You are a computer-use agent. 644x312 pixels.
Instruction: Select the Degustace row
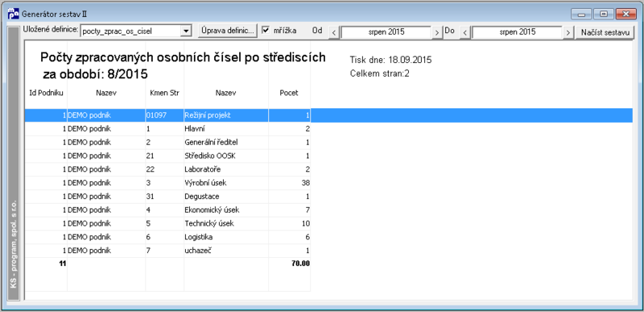(167, 197)
